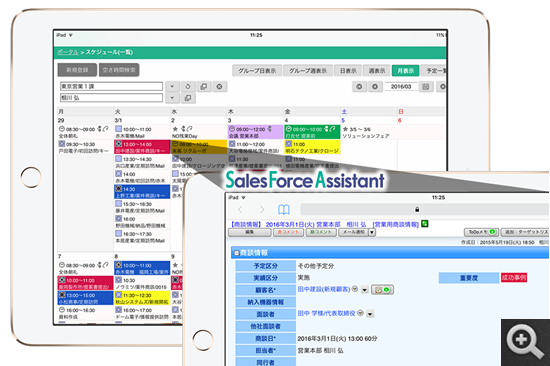Screen dimensions: 550x366
Task: Click the window copy icon on the 東京営業1課 row
Action: (203, 86)
